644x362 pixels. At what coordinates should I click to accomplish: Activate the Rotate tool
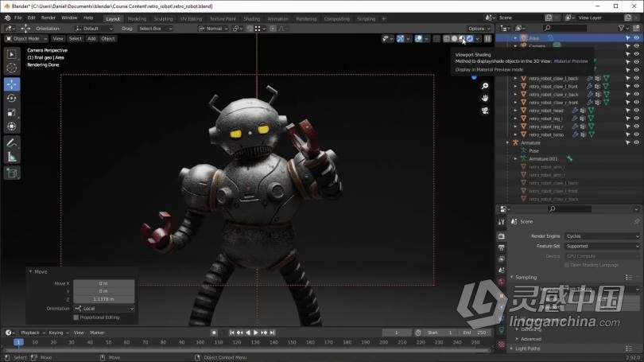11,98
